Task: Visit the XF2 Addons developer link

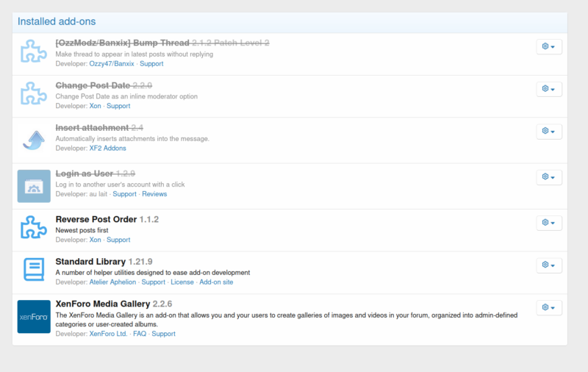Action: pyautogui.click(x=107, y=148)
